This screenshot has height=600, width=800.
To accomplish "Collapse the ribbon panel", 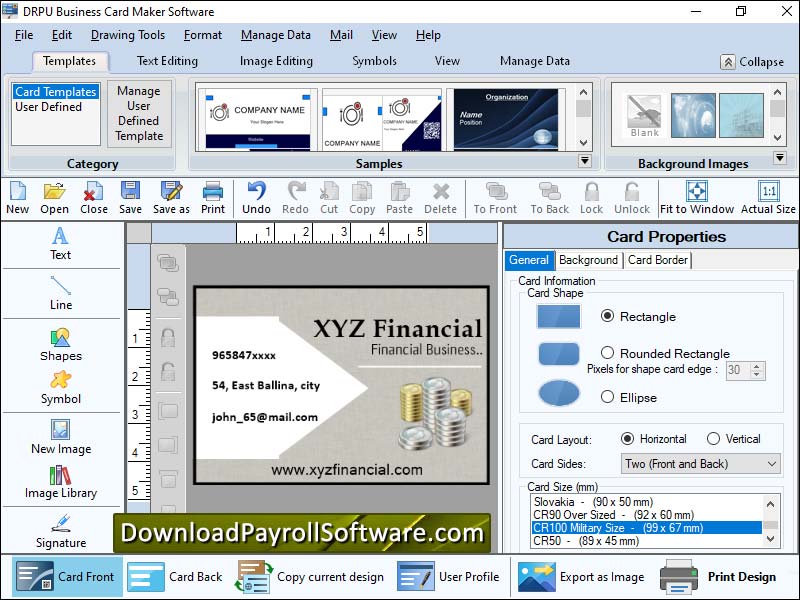I will click(752, 62).
